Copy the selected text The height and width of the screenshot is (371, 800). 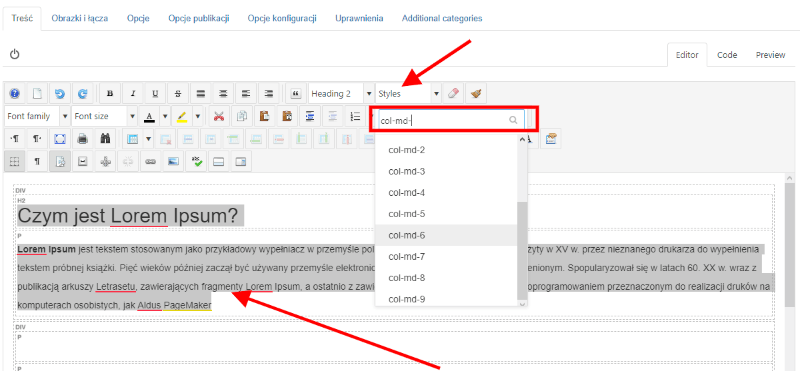tap(242, 116)
